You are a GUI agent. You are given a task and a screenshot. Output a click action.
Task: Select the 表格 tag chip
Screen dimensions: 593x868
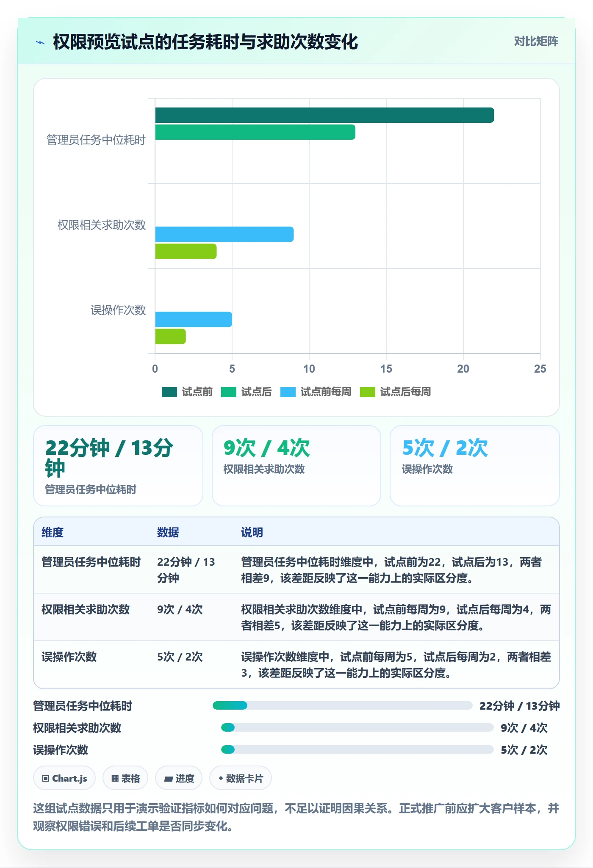[x=125, y=778]
